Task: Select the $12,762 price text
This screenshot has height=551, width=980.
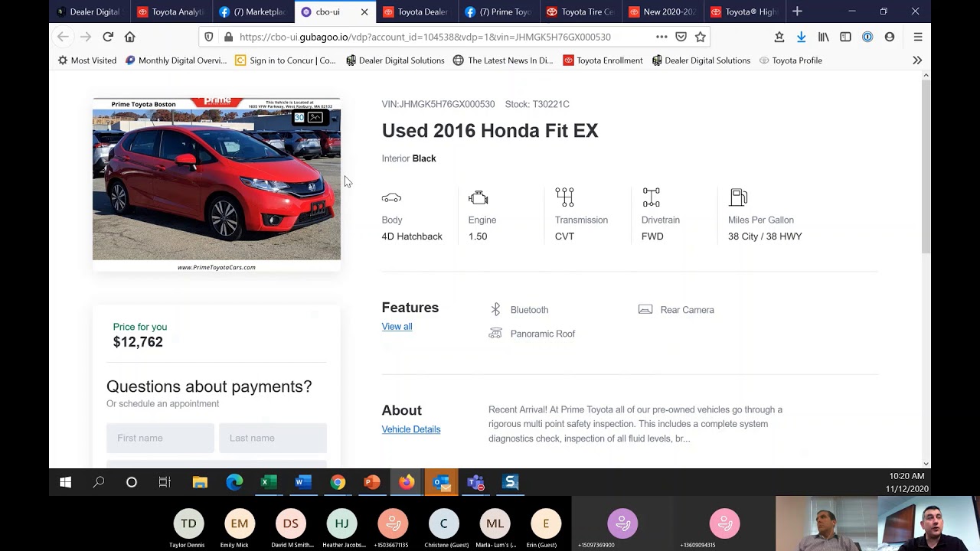Action: [138, 342]
